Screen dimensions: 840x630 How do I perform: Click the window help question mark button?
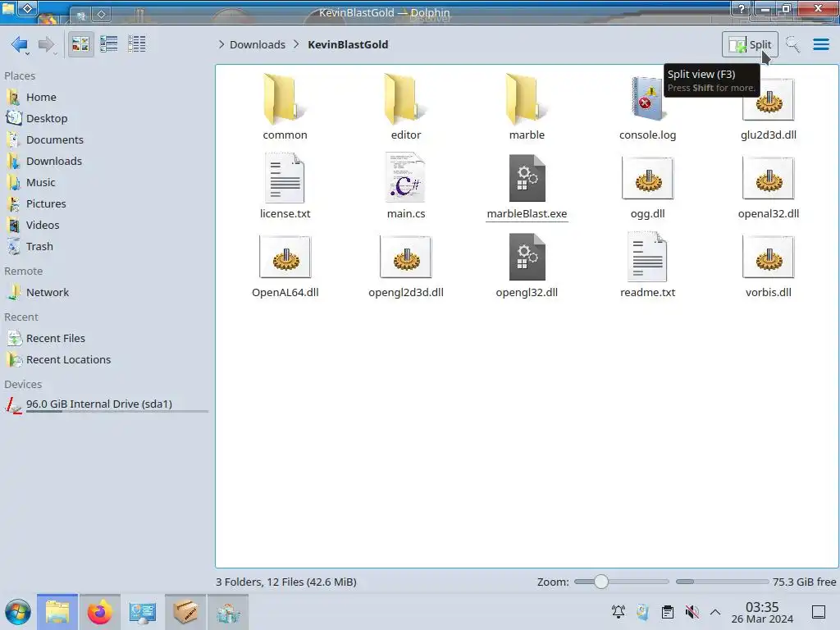pos(742,8)
